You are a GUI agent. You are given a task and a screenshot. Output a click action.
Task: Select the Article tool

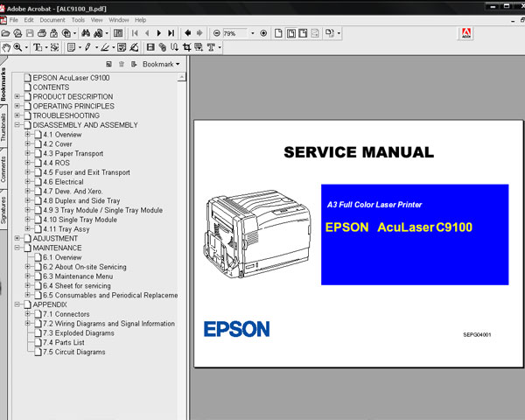tap(174, 47)
